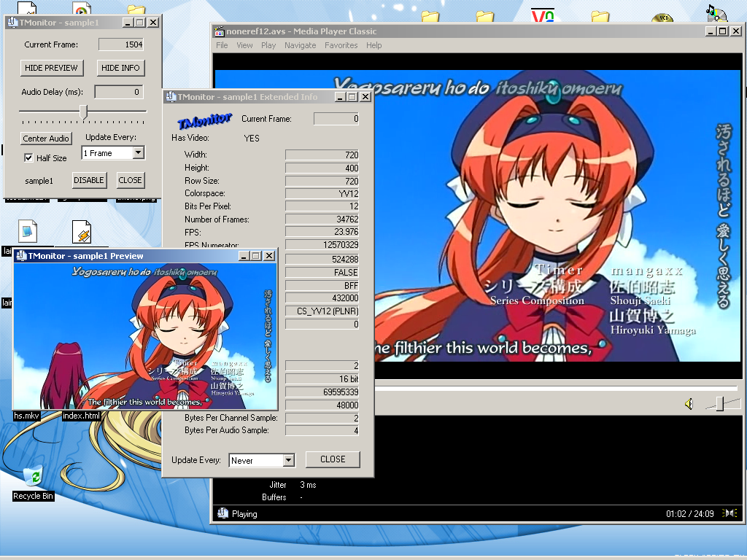Open the File menu

coord(222,45)
